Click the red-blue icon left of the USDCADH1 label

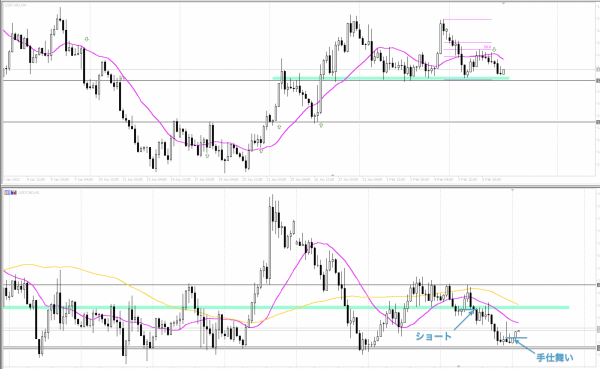(12, 192)
